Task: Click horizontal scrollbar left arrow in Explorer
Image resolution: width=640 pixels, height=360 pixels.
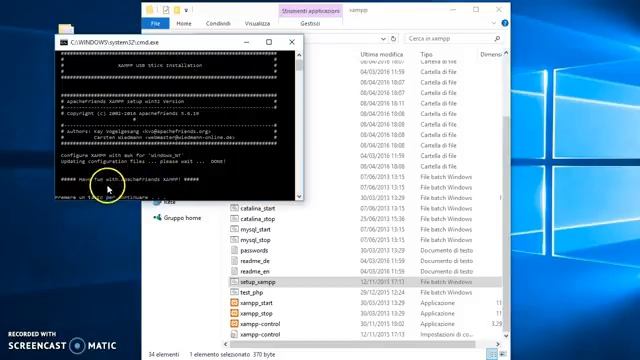Action: [x=226, y=344]
